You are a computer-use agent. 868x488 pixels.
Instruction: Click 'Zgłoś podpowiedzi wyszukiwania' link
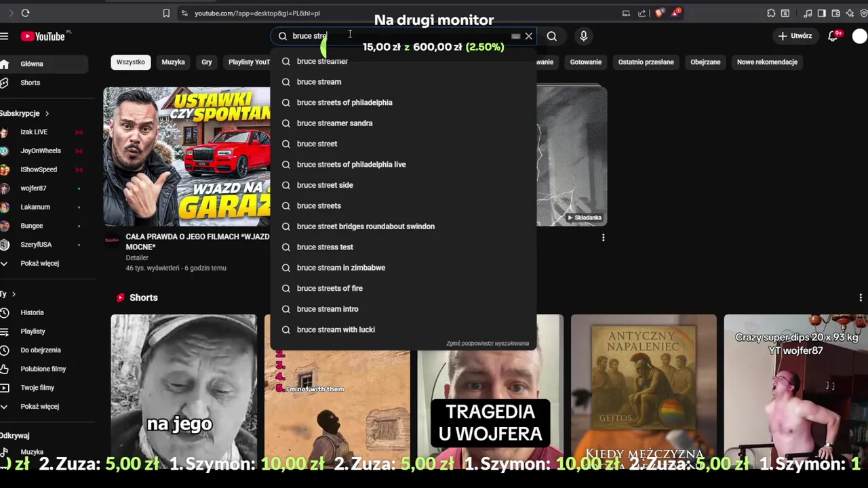pyautogui.click(x=488, y=344)
